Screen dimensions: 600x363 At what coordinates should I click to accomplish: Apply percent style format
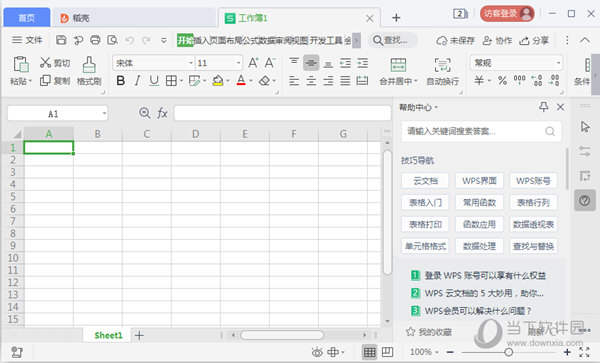[502, 80]
